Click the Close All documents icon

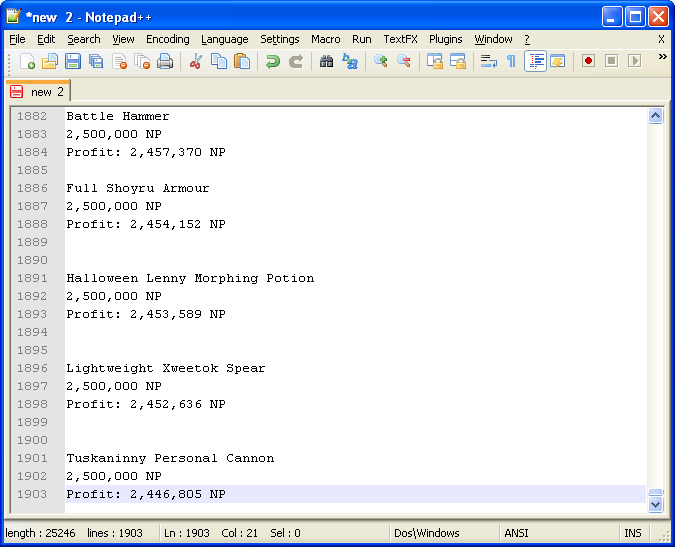coord(142,61)
